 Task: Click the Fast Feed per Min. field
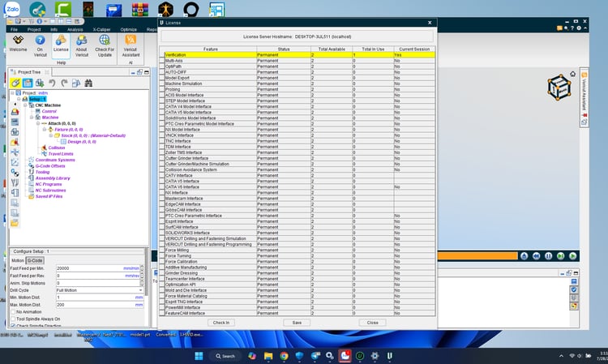click(x=98, y=268)
